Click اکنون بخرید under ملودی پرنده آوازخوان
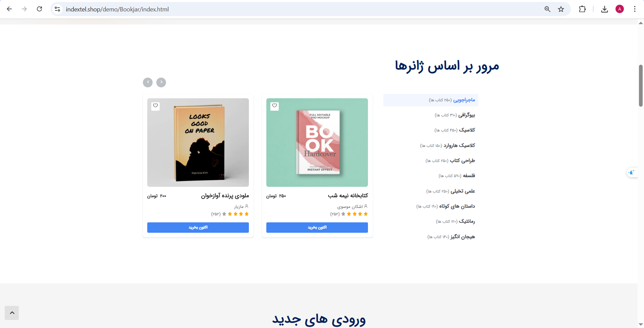 pos(198,227)
